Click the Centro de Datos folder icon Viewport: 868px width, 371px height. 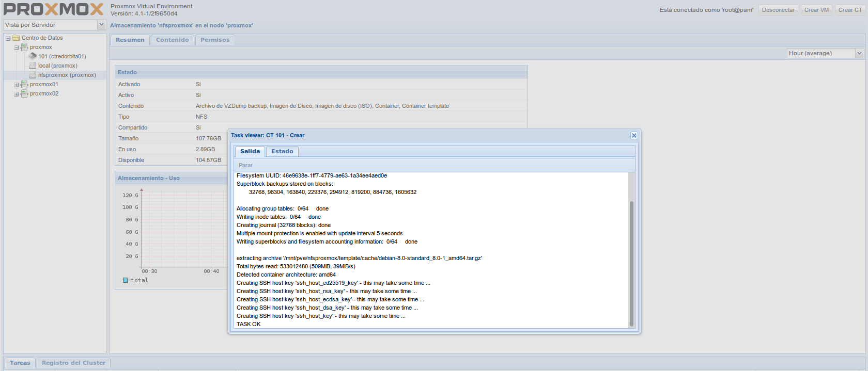click(16, 38)
